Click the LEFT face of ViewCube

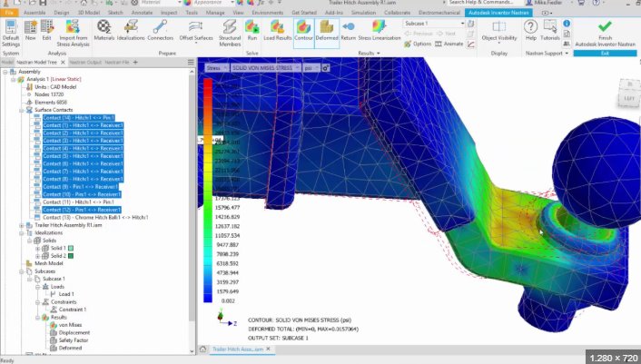tap(628, 98)
